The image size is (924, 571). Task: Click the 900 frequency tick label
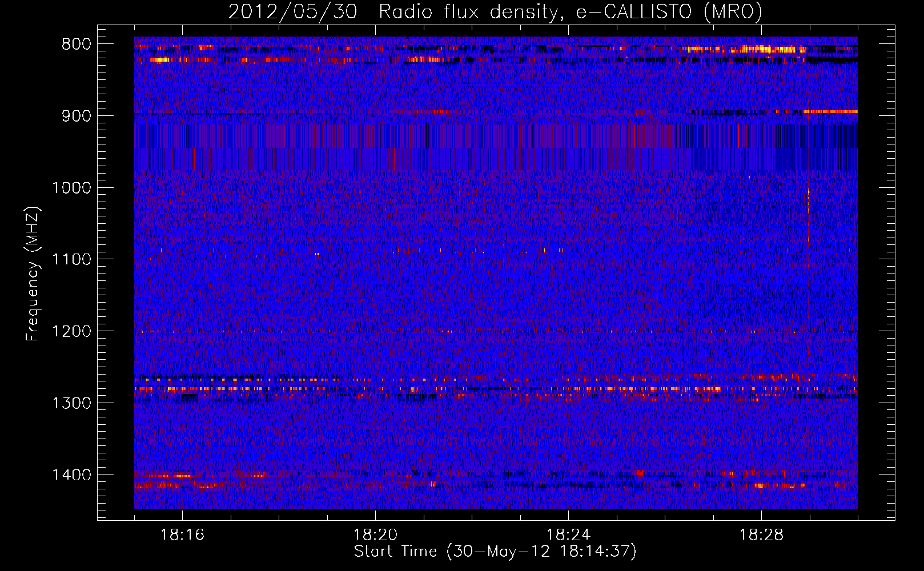point(76,116)
